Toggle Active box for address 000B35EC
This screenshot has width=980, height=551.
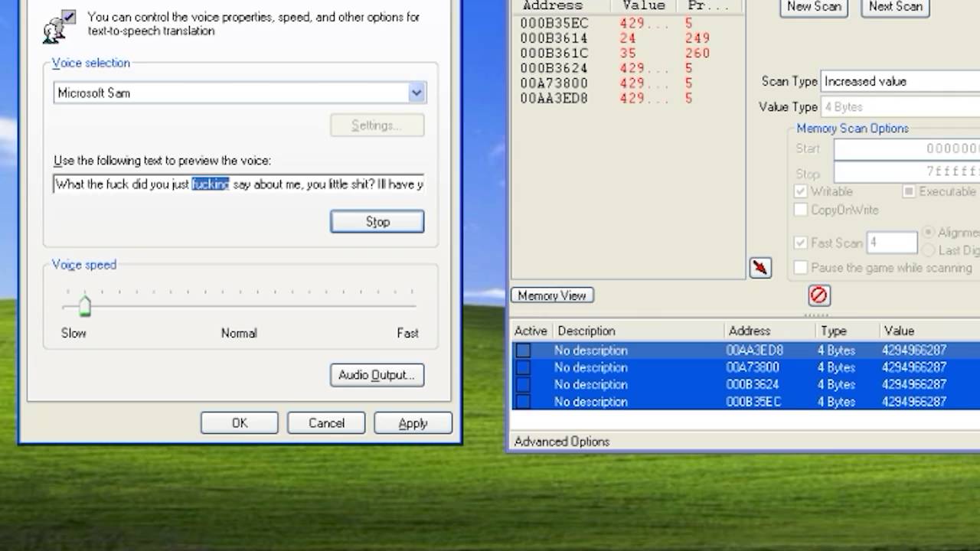(x=523, y=401)
